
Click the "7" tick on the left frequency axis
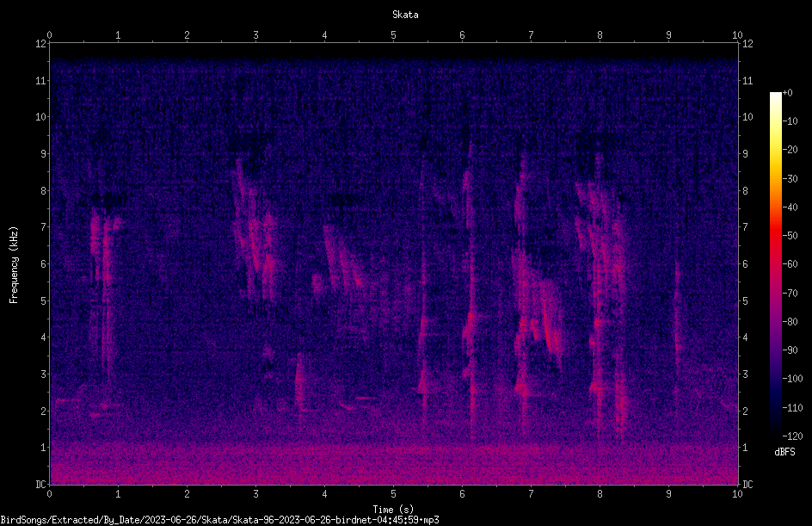click(x=43, y=227)
